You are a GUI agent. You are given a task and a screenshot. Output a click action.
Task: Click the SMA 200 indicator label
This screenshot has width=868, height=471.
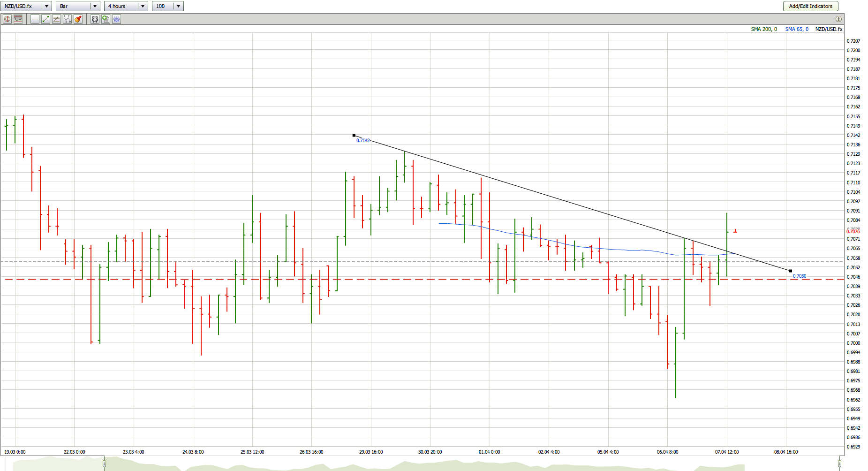pyautogui.click(x=763, y=29)
